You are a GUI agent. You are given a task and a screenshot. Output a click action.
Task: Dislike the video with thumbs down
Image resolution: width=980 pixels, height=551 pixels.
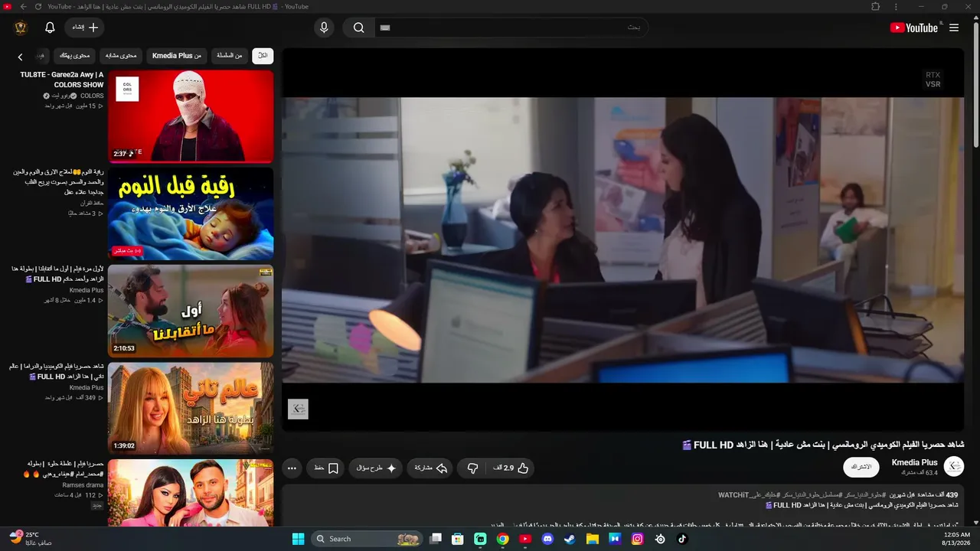pyautogui.click(x=472, y=468)
